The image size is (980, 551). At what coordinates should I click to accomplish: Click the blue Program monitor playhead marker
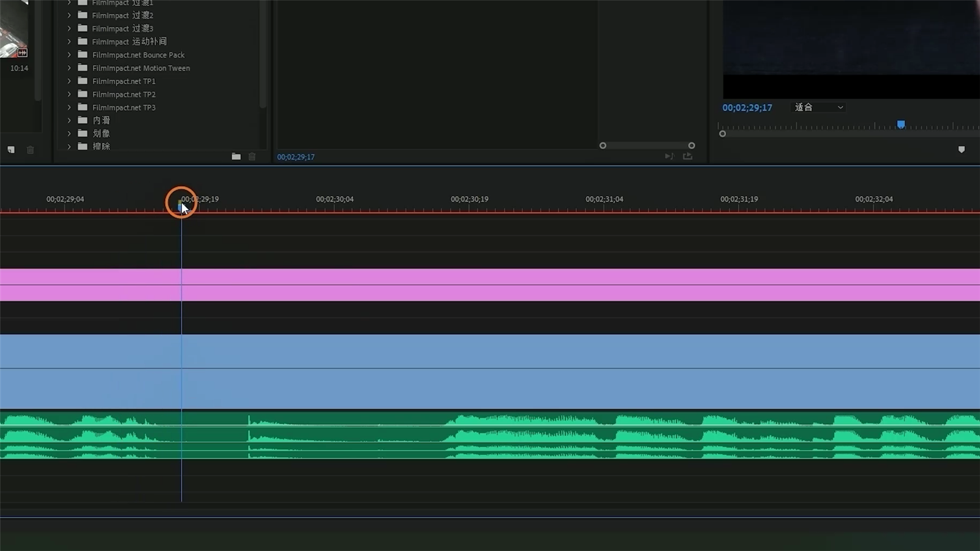901,124
